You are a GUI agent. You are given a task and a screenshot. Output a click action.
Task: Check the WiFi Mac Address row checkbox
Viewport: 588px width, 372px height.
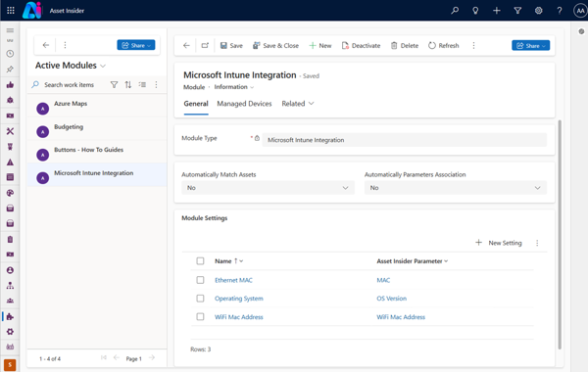pos(200,316)
